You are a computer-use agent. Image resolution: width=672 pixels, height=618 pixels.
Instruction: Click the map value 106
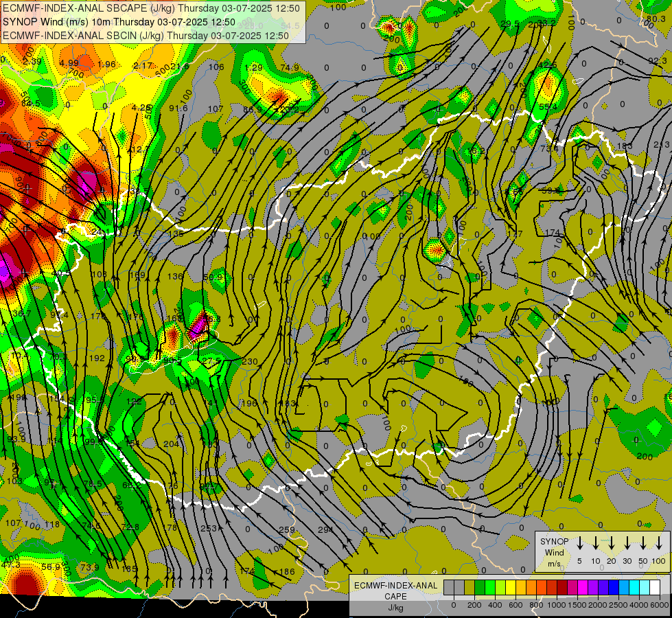pos(216,67)
